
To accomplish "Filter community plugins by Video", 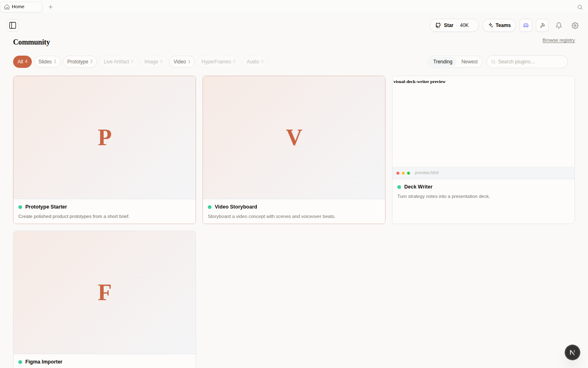I will tap(182, 62).
